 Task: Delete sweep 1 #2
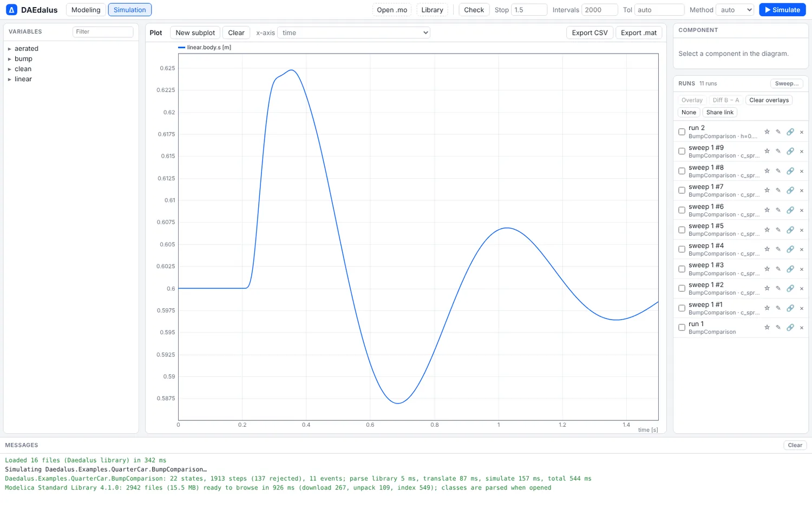click(x=802, y=289)
